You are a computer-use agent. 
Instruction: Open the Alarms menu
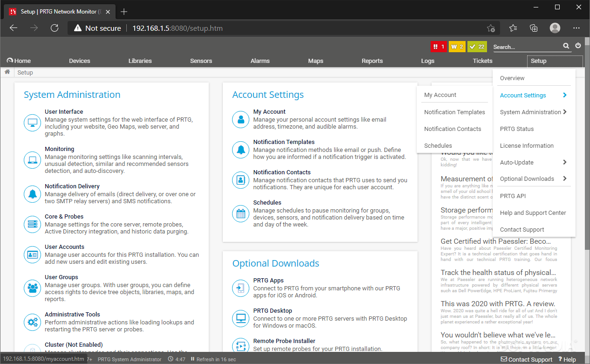260,61
